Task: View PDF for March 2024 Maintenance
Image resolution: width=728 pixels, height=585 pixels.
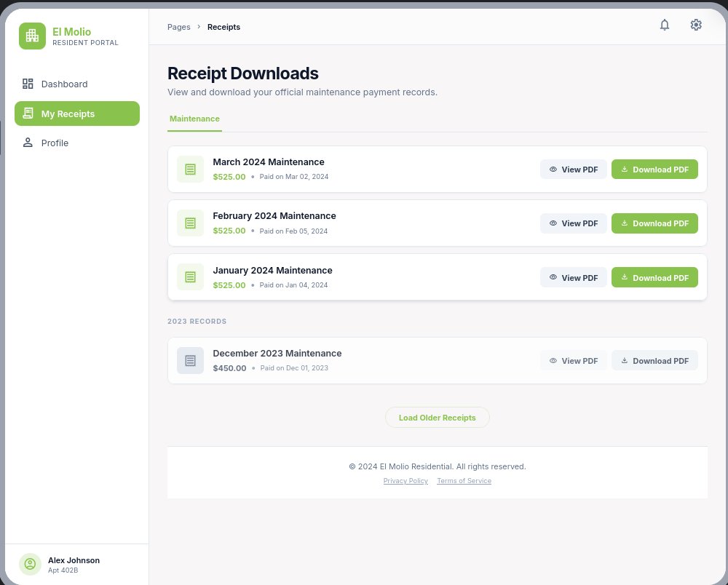Action: [574, 170]
